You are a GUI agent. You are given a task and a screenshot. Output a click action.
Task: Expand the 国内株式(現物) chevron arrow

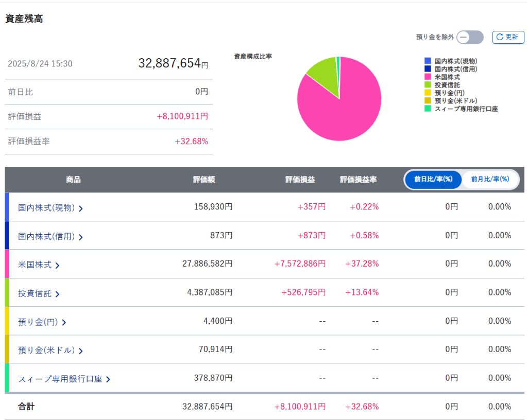[x=81, y=208]
